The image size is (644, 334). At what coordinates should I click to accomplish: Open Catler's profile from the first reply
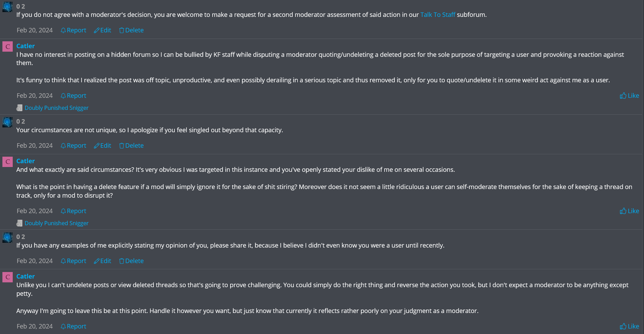click(x=25, y=46)
